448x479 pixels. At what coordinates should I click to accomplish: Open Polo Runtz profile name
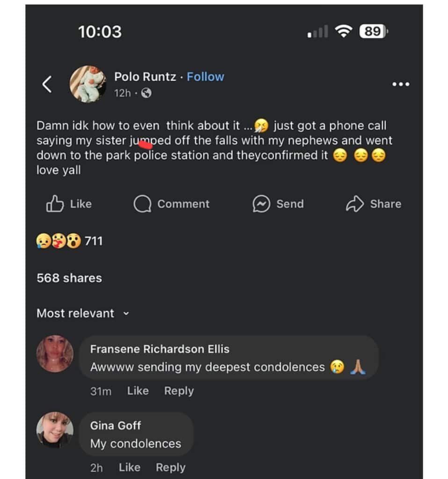click(x=145, y=77)
